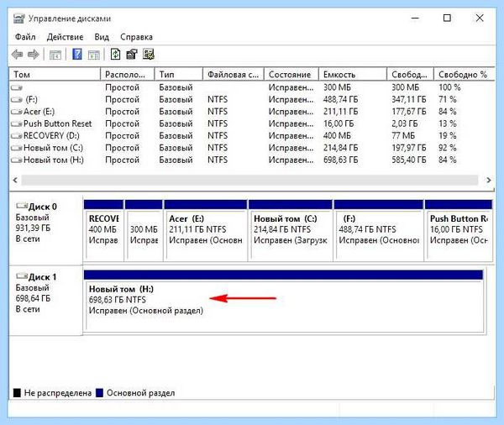Open the Help question-mark toolbar icon
504x425 pixels.
[76, 55]
